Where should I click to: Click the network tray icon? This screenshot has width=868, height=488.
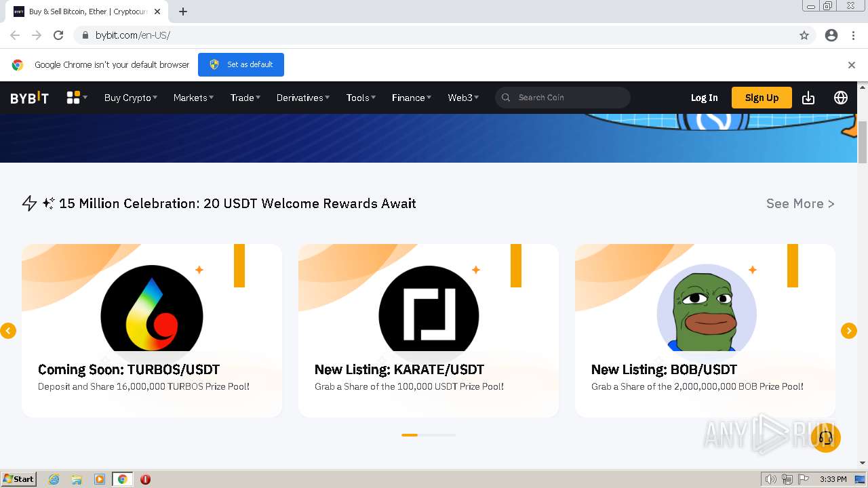point(787,479)
